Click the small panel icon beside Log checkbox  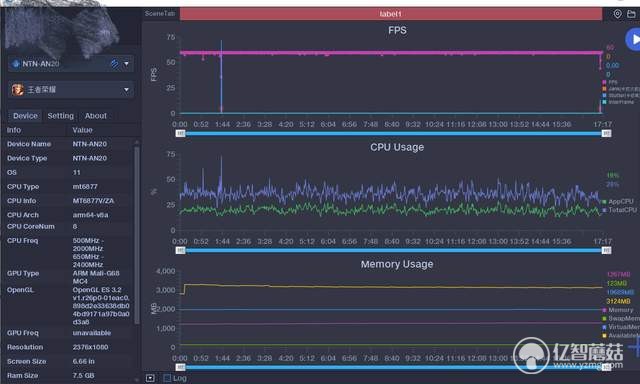(150, 378)
